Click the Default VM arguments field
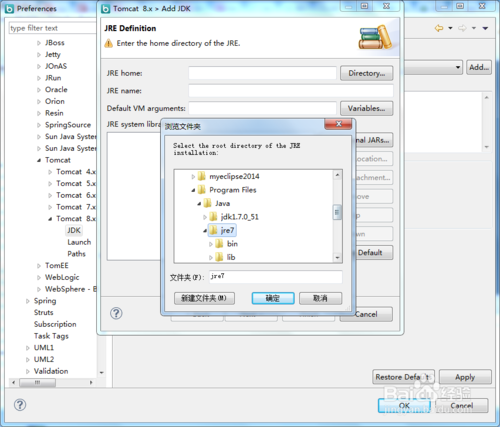The image size is (500, 427). 262,108
